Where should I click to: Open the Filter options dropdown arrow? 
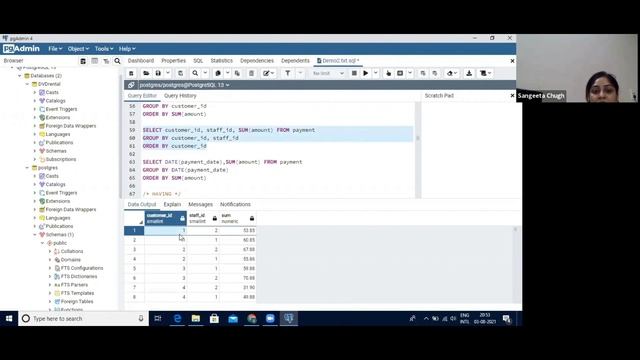coord(300,73)
